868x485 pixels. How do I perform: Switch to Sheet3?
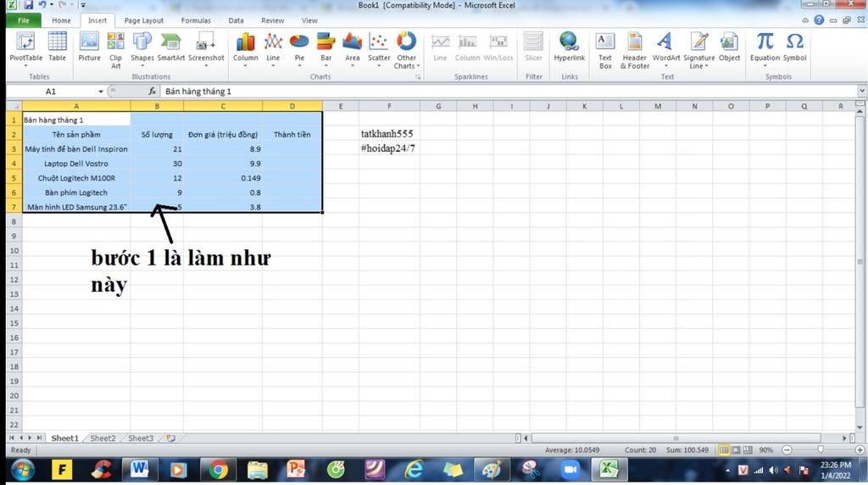tap(141, 438)
